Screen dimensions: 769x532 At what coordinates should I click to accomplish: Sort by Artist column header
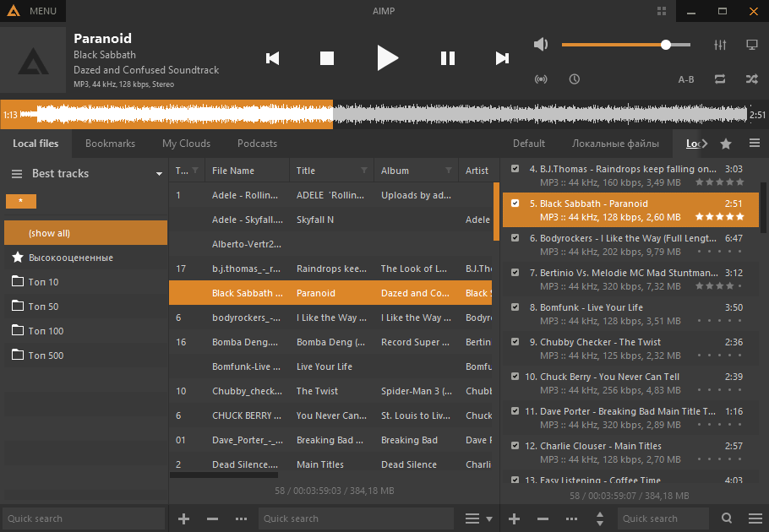click(478, 171)
